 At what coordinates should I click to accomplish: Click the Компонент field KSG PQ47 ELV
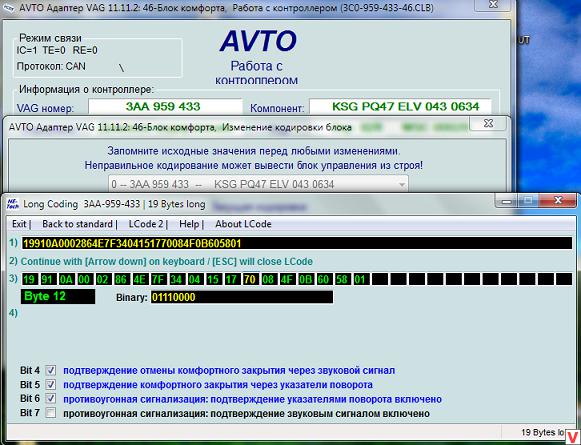point(401,107)
